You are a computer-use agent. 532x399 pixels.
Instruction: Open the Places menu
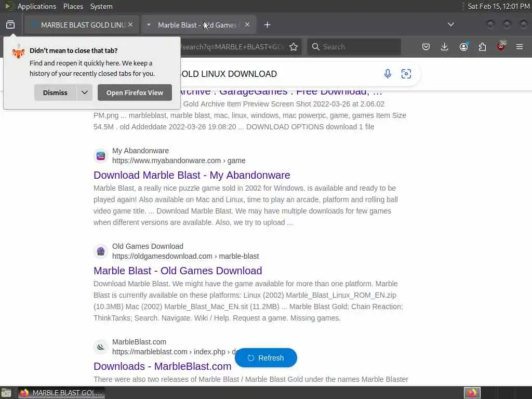(73, 6)
